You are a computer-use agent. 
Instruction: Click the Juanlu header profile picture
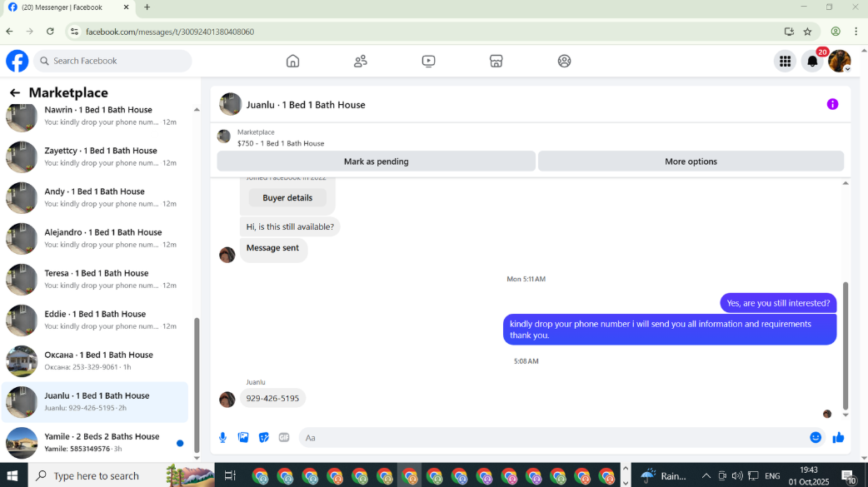tap(230, 104)
